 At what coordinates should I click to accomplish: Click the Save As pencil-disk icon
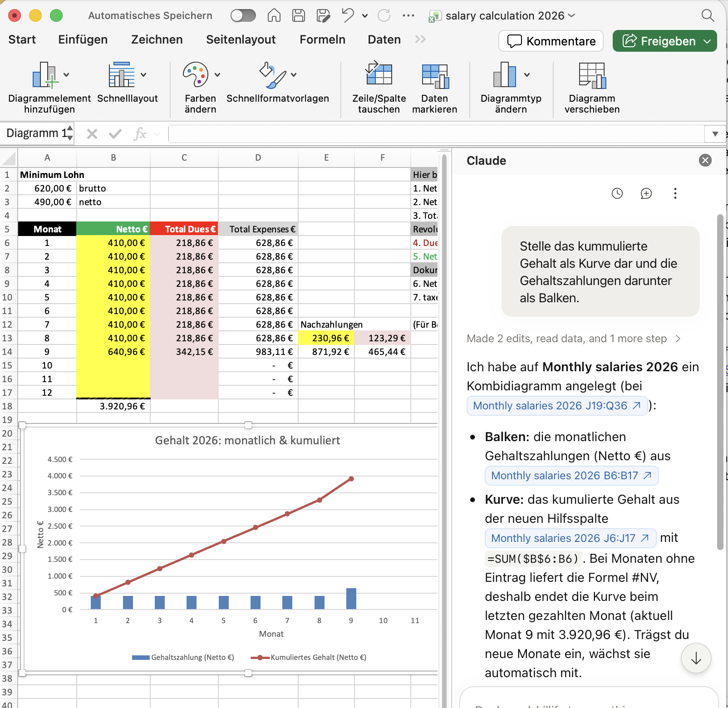323,15
